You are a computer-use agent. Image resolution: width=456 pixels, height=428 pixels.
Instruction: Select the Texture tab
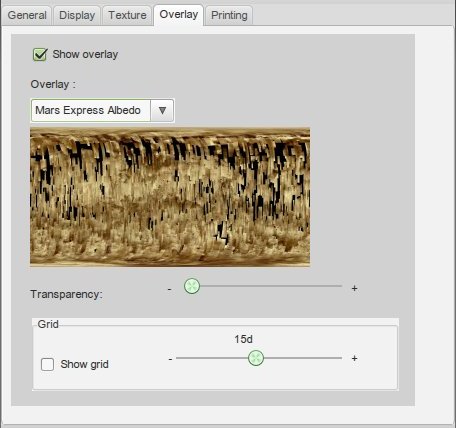point(127,15)
